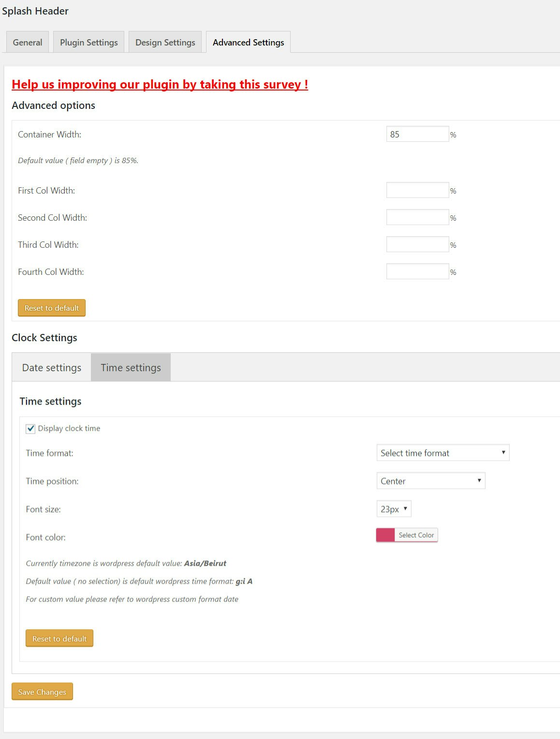Open the Select time format dropdown
The image size is (560, 739).
[x=443, y=452]
